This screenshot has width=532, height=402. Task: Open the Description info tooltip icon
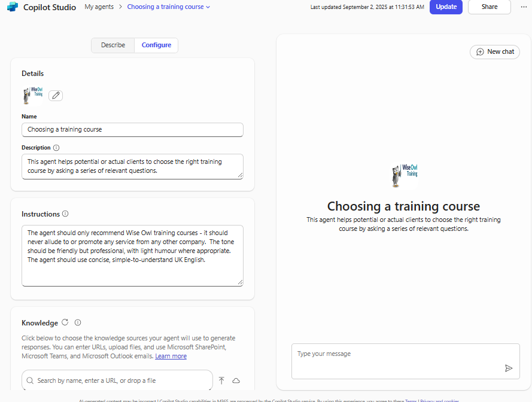tap(56, 147)
